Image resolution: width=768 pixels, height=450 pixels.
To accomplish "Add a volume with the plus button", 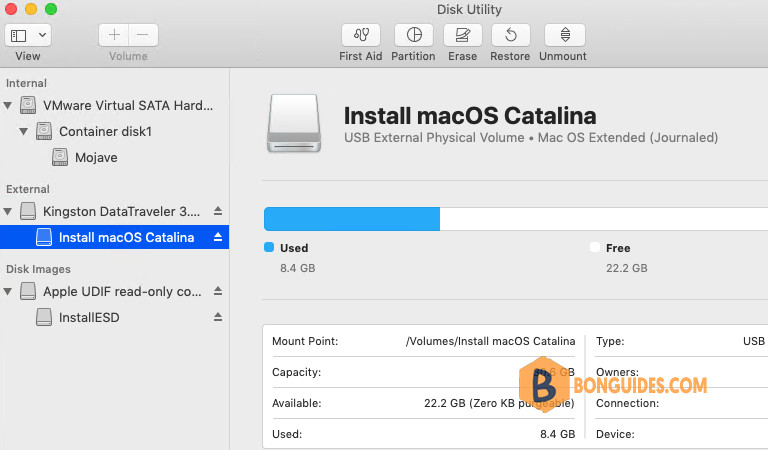I will pos(114,35).
